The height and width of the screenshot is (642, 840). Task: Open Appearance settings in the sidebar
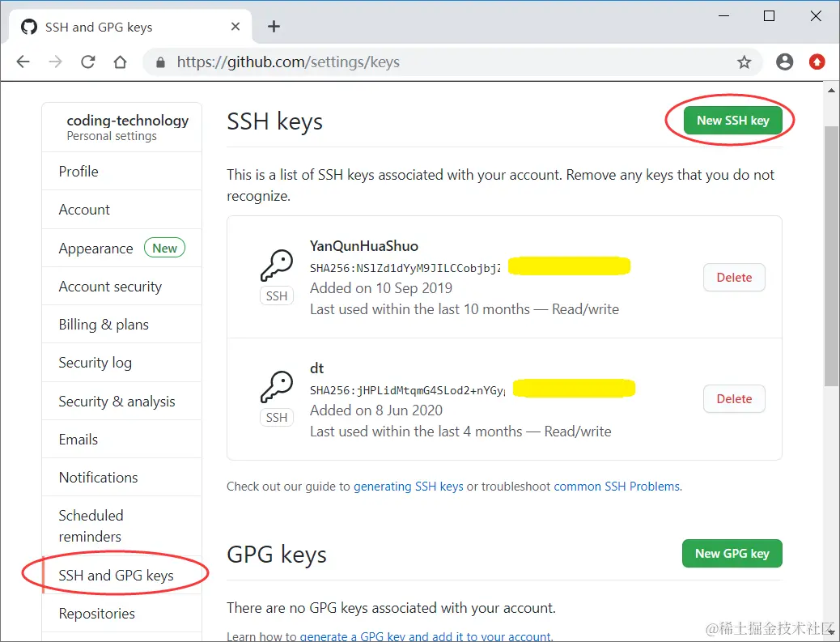[121, 248]
